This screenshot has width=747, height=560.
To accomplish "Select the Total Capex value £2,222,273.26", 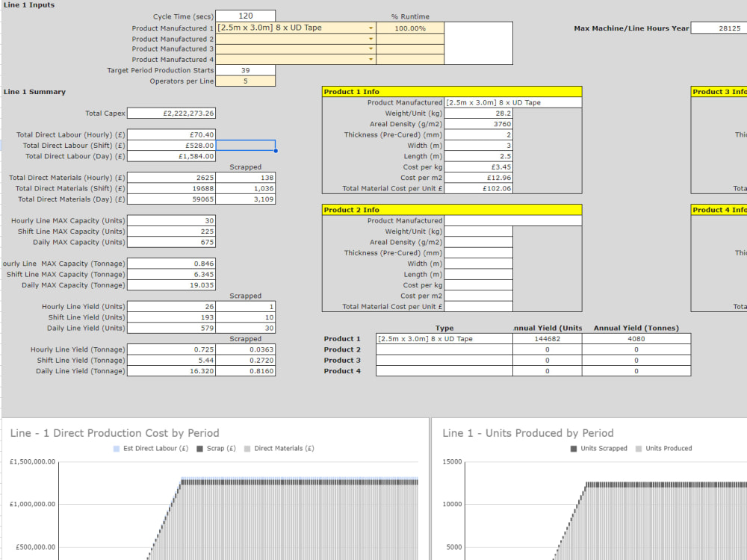I will click(172, 113).
